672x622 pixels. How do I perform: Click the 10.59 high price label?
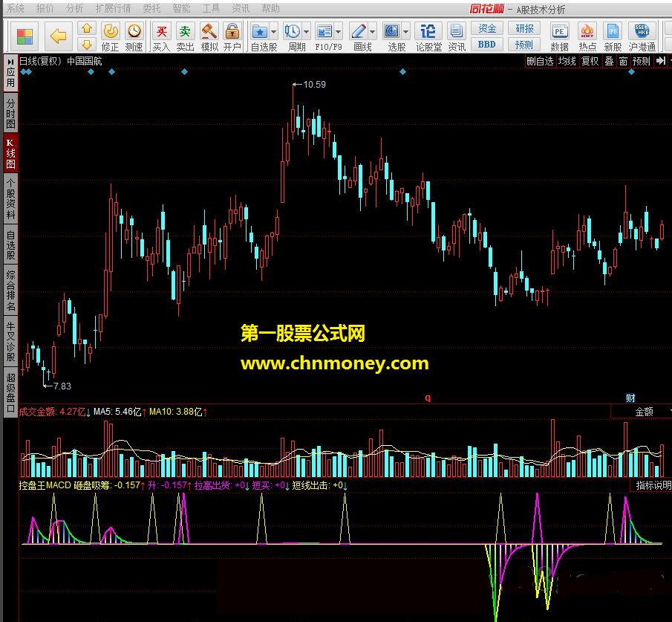tap(314, 85)
